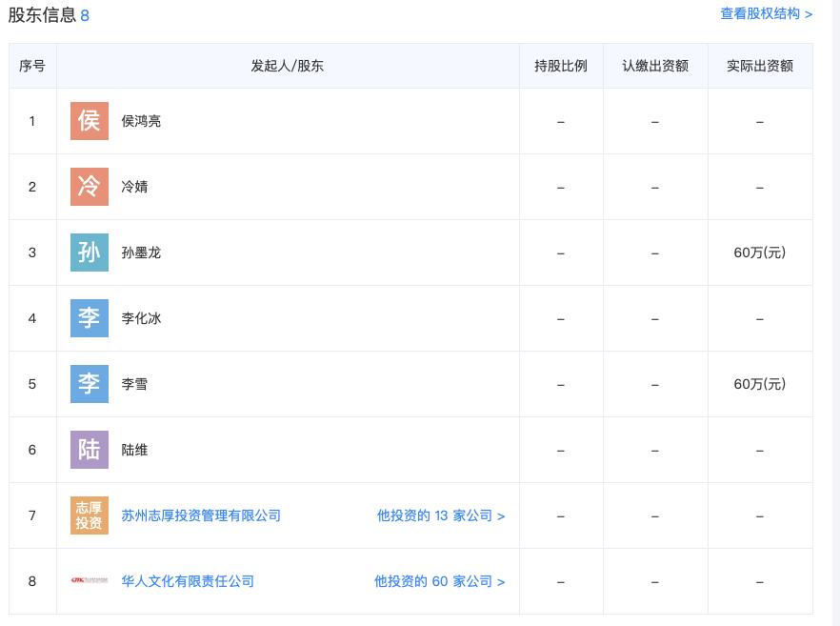Click 李化冰's blue avatar icon
This screenshot has height=626, width=840.
point(89,317)
